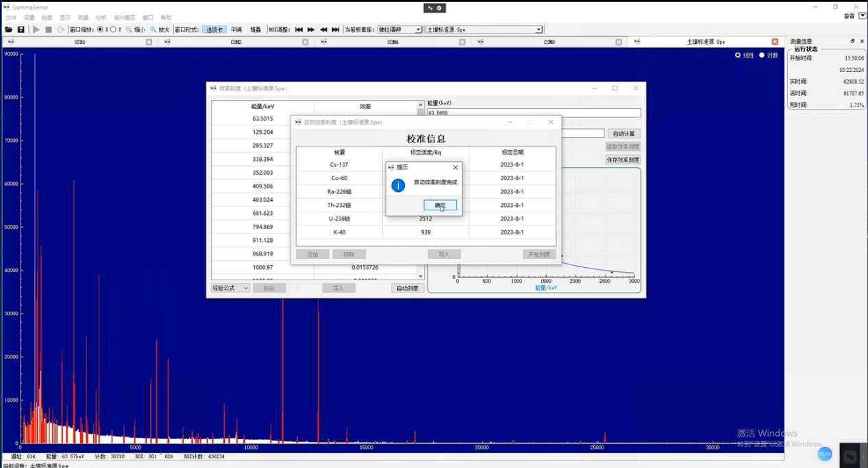
Task: Select the 线性 linear scale radio button
Action: click(738, 55)
